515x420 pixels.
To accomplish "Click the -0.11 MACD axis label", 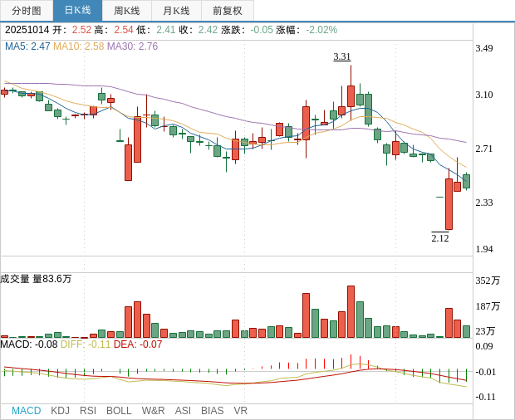I will point(485,397).
